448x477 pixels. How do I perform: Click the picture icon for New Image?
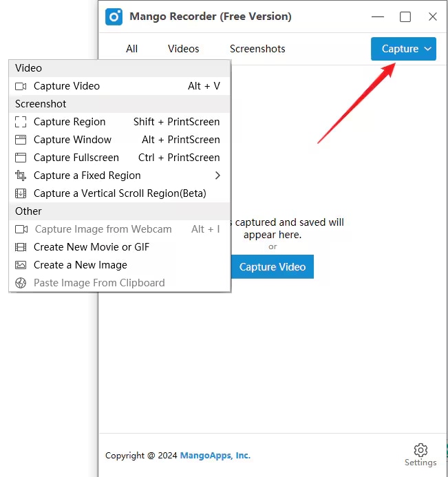coord(21,265)
